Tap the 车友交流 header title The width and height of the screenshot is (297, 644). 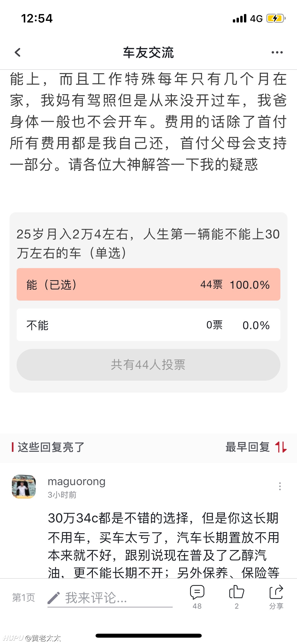coord(148,52)
